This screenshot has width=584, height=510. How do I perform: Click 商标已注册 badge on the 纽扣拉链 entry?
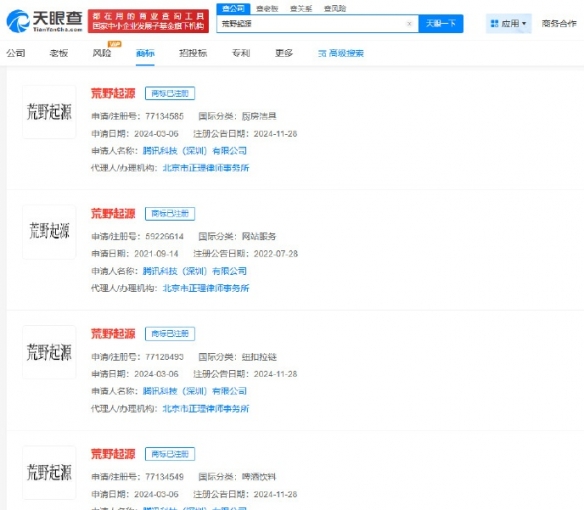coord(170,333)
